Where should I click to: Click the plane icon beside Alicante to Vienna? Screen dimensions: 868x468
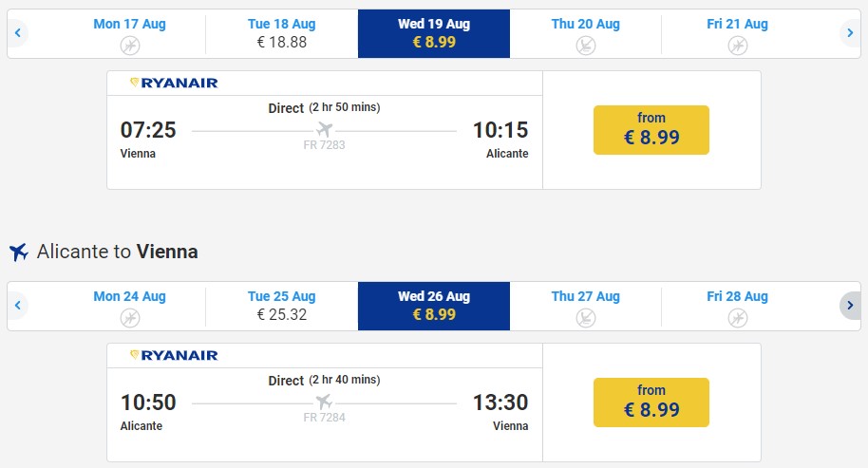19,252
